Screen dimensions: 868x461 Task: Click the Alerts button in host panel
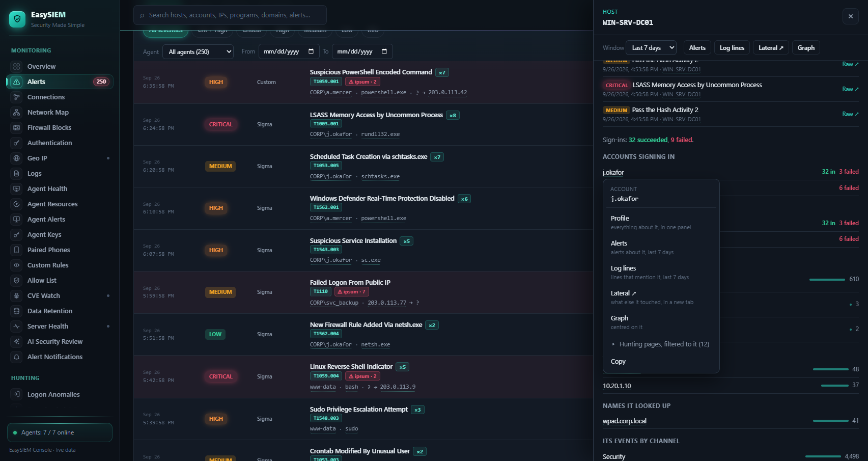(x=697, y=48)
